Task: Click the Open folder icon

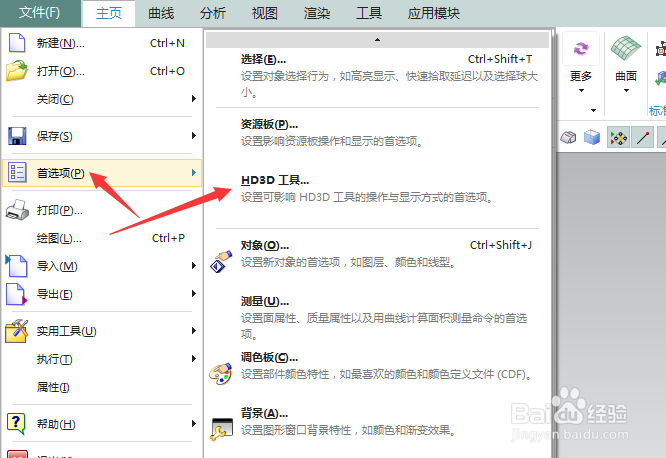Action: click(17, 71)
